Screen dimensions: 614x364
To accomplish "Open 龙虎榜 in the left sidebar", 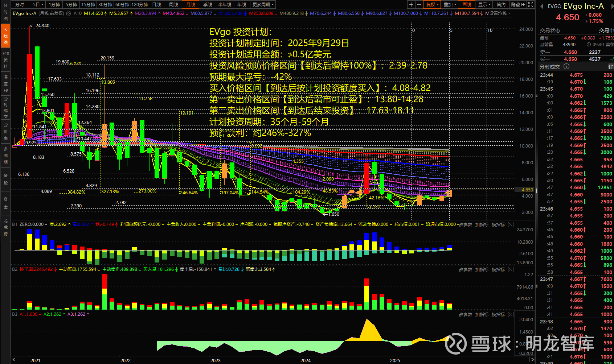I will pyautogui.click(x=5, y=227).
